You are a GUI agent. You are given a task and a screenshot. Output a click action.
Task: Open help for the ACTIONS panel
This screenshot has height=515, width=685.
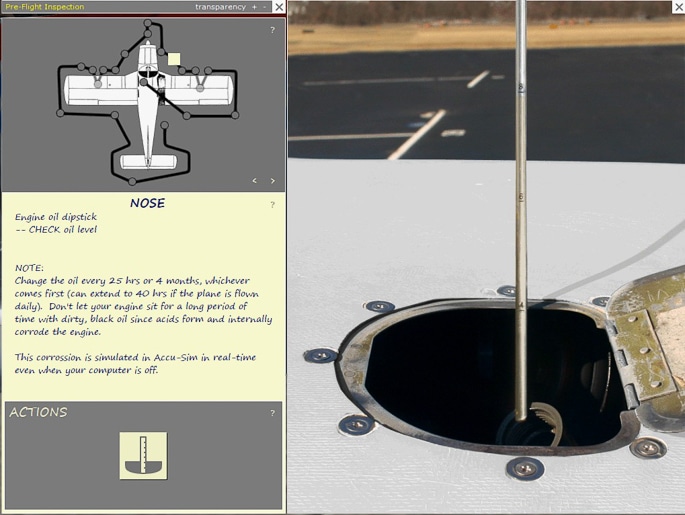click(272, 413)
